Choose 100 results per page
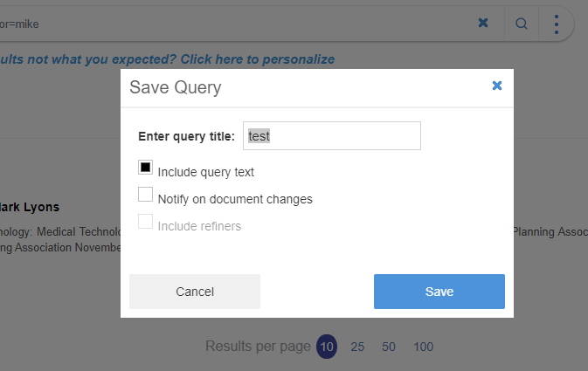 (423, 347)
